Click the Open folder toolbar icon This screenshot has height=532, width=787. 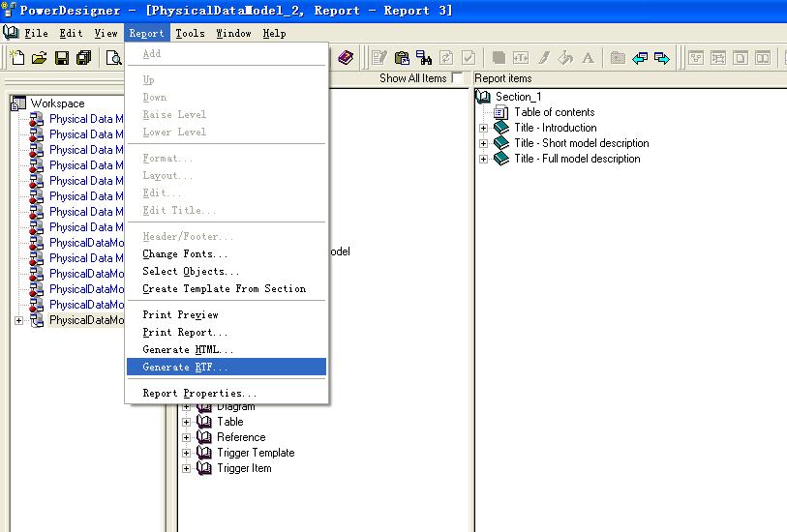[39, 58]
